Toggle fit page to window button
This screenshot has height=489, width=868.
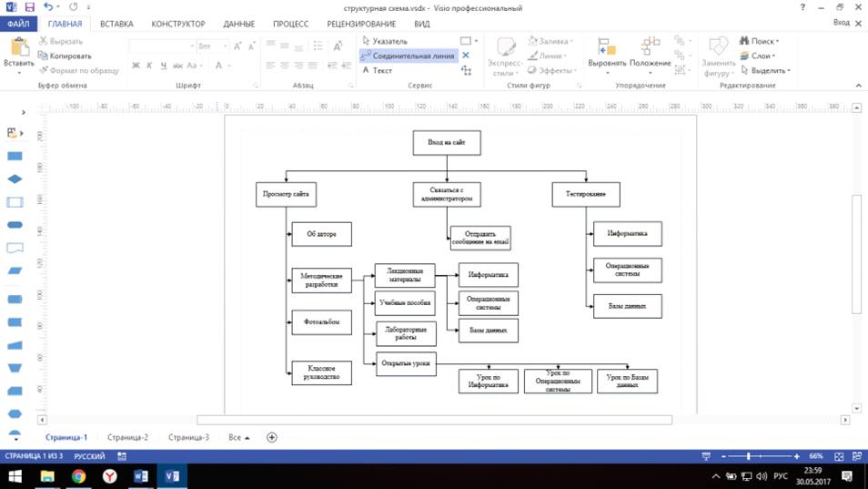tap(839, 456)
